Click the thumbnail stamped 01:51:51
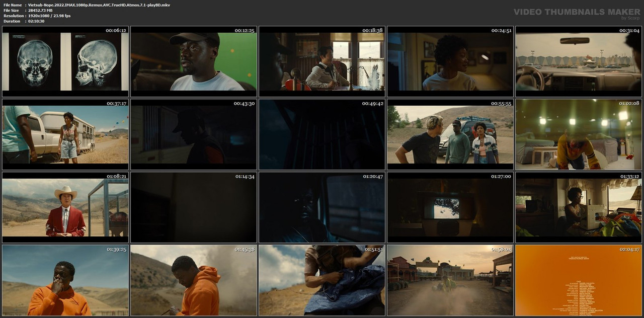 (322, 280)
